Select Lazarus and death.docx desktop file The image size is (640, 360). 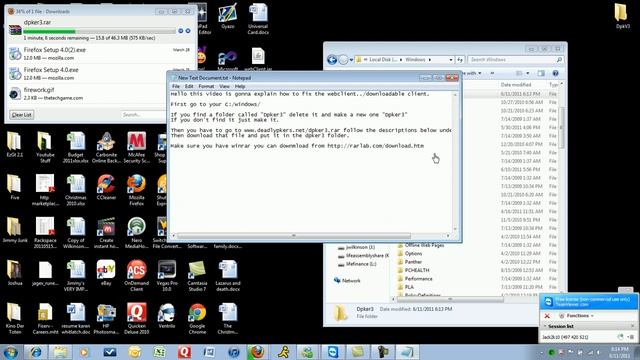(x=228, y=276)
